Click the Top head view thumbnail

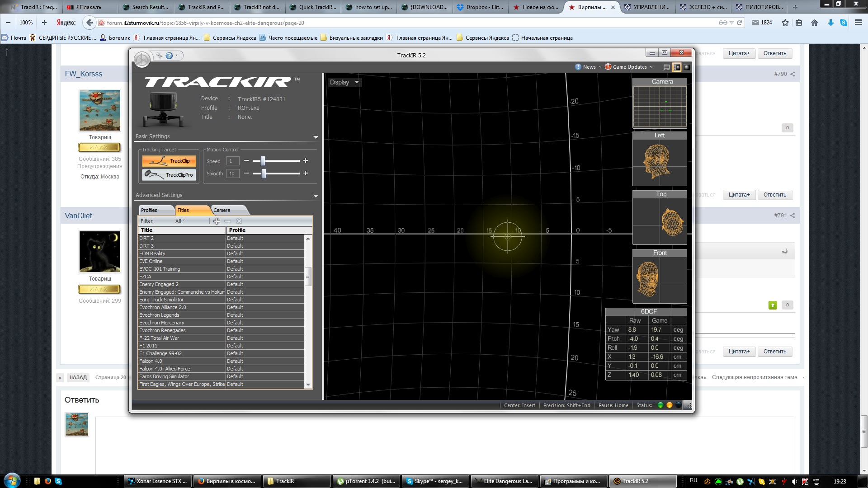(x=660, y=218)
